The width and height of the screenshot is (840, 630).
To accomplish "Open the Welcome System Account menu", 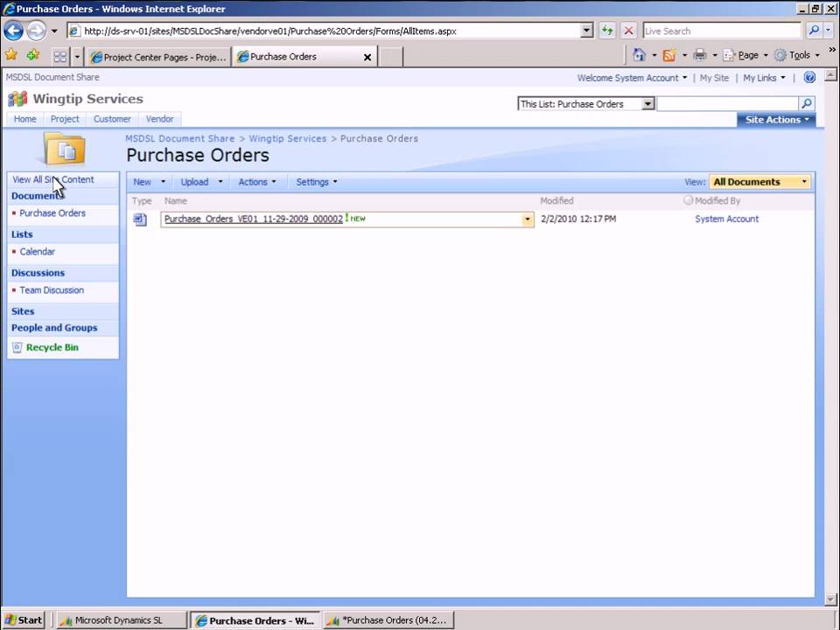I will [632, 78].
